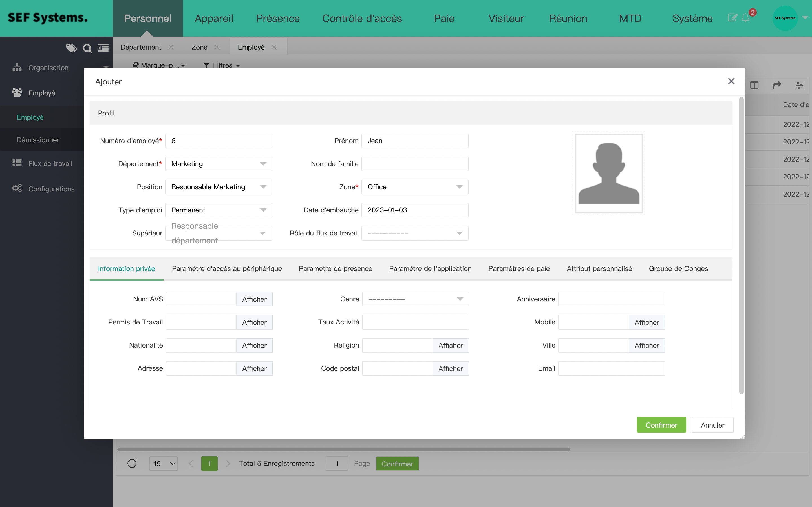This screenshot has width=812, height=507.
Task: Click the employee photo placeholder
Action: pyautogui.click(x=608, y=173)
